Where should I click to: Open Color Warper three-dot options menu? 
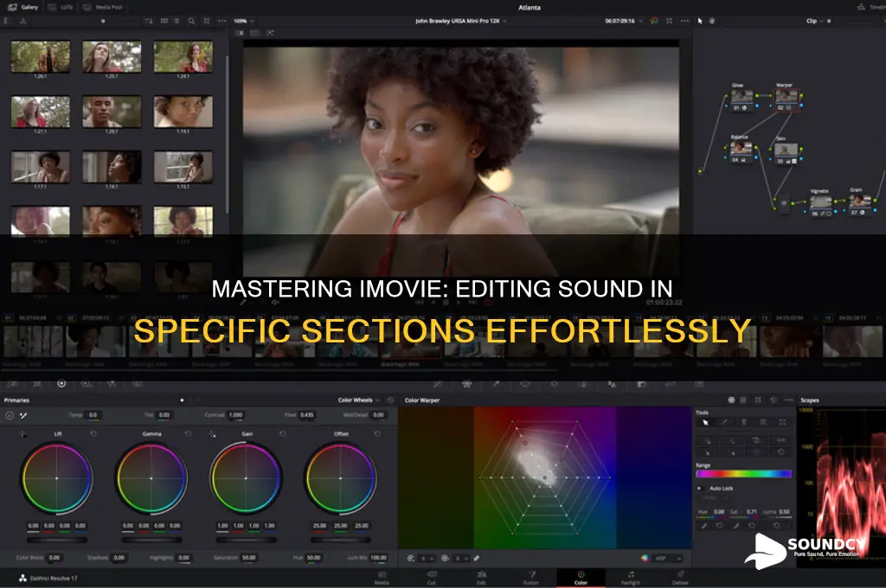click(x=789, y=399)
